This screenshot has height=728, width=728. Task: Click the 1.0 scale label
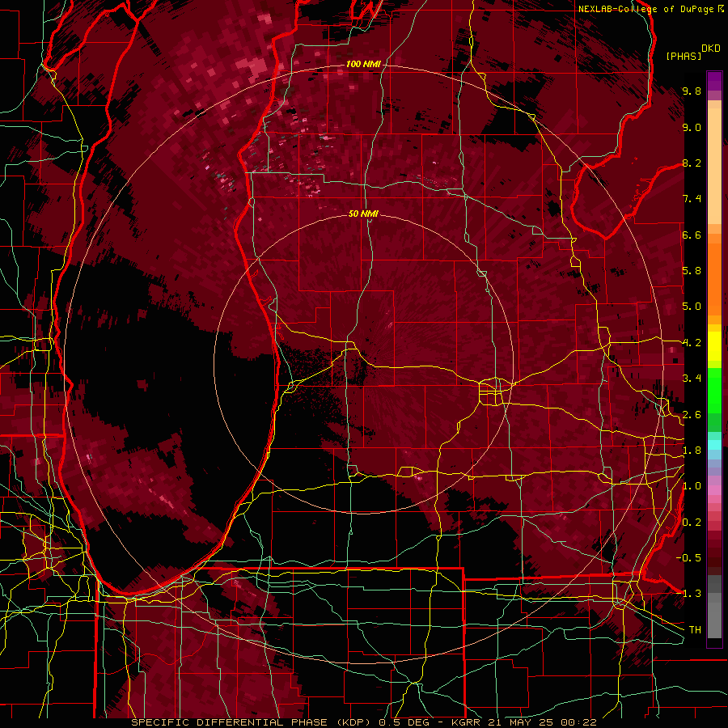click(x=692, y=486)
